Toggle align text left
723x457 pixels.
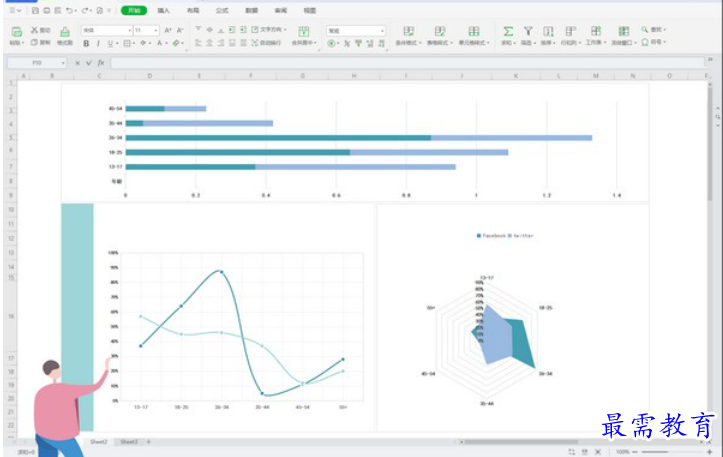[x=198, y=43]
